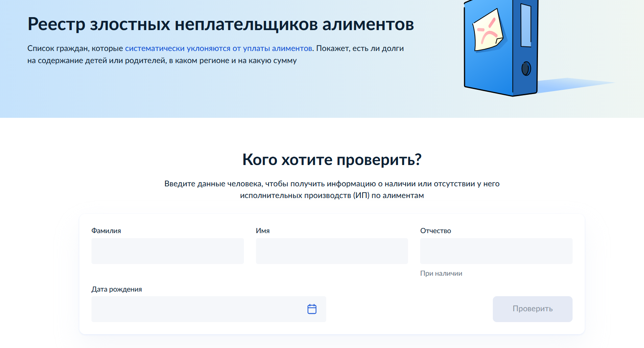The image size is (644, 348).
Task: Click into the 'Имя' text field
Action: (x=332, y=251)
